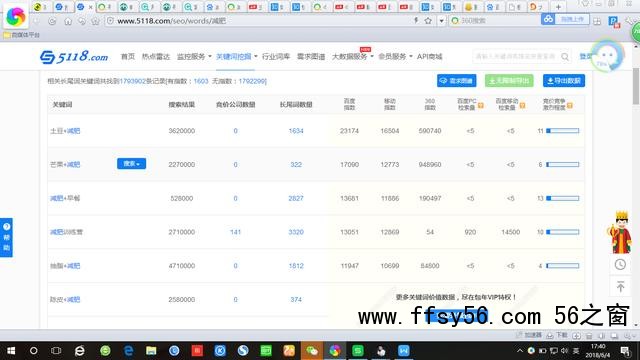Expand the 关键词挖掘 dropdown menu

click(236, 56)
